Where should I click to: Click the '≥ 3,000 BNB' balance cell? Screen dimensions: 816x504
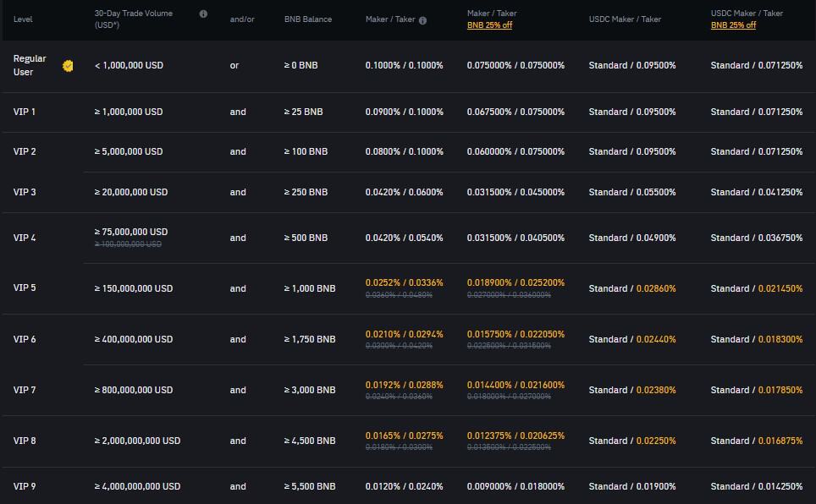pyautogui.click(x=310, y=390)
